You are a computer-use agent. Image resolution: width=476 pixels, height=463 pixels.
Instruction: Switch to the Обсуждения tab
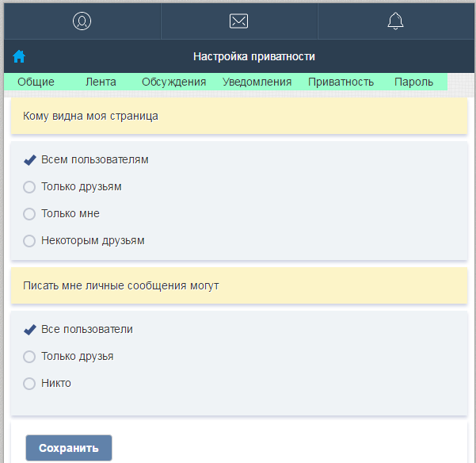[x=174, y=82]
